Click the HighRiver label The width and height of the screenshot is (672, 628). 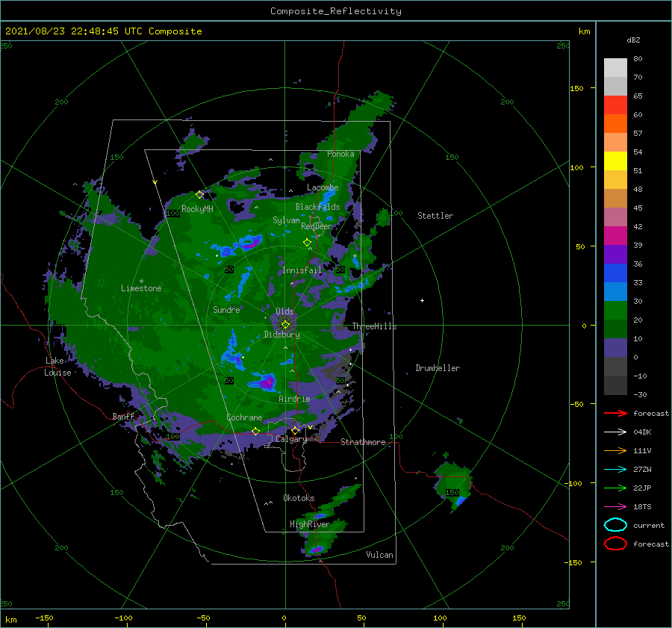pos(310,524)
